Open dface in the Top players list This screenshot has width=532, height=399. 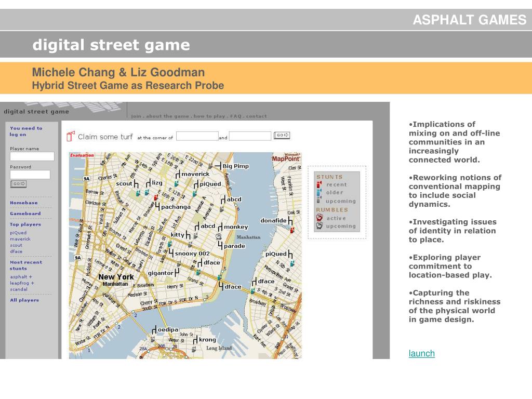pos(16,251)
